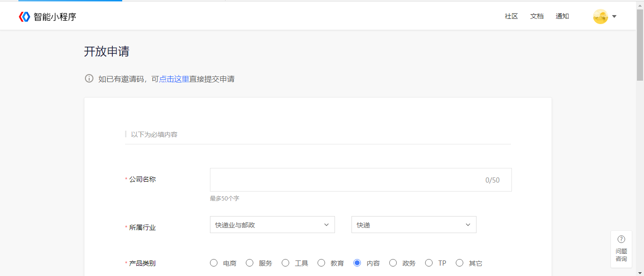Pick the TP radio option
Viewport: 644px width, 276px height.
[429, 263]
